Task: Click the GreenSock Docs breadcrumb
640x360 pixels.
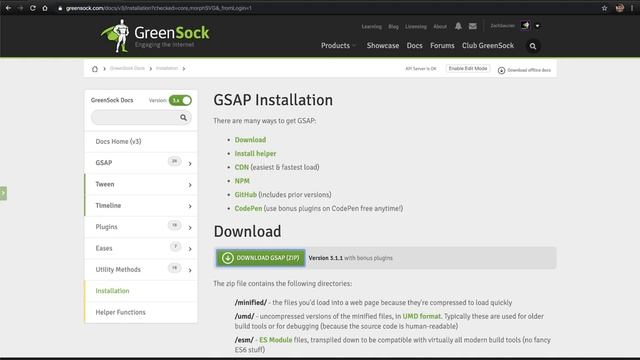Action: pyautogui.click(x=127, y=69)
